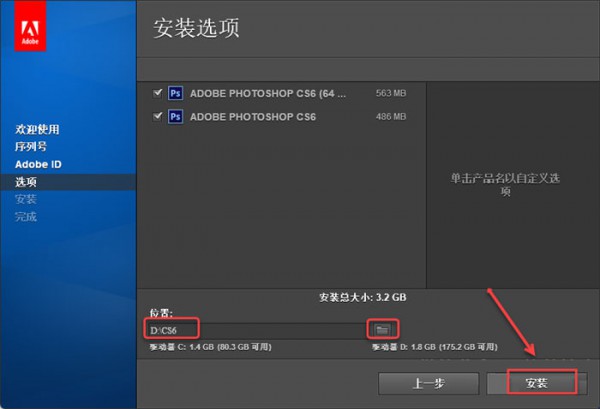Select Adobe ID step in sidebar
The image size is (600, 409).
pyautogui.click(x=38, y=165)
